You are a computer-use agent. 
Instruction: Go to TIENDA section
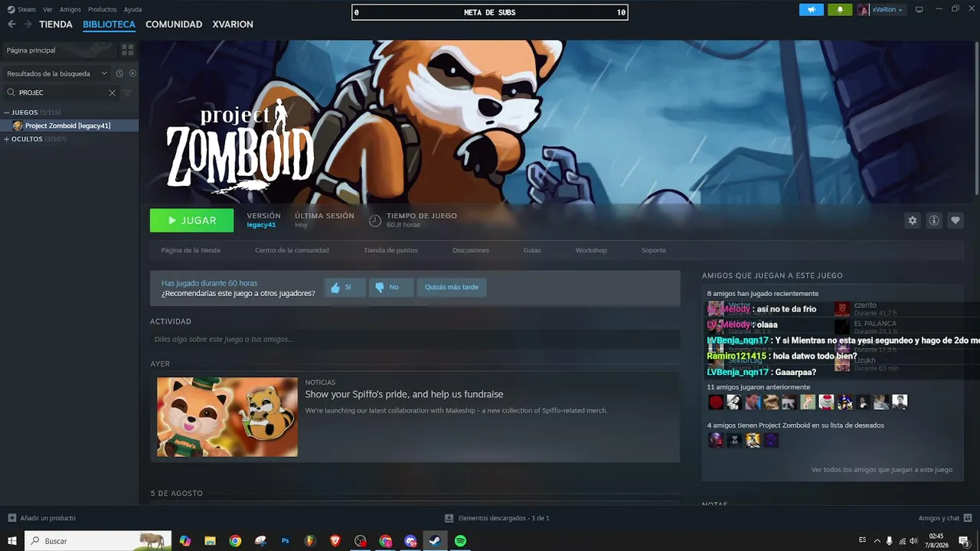coord(56,24)
